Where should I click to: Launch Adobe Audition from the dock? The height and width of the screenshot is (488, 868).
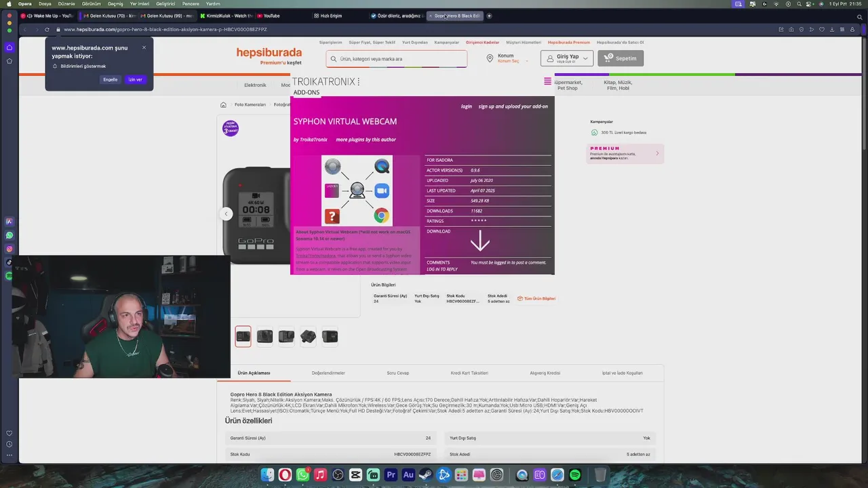tap(408, 475)
